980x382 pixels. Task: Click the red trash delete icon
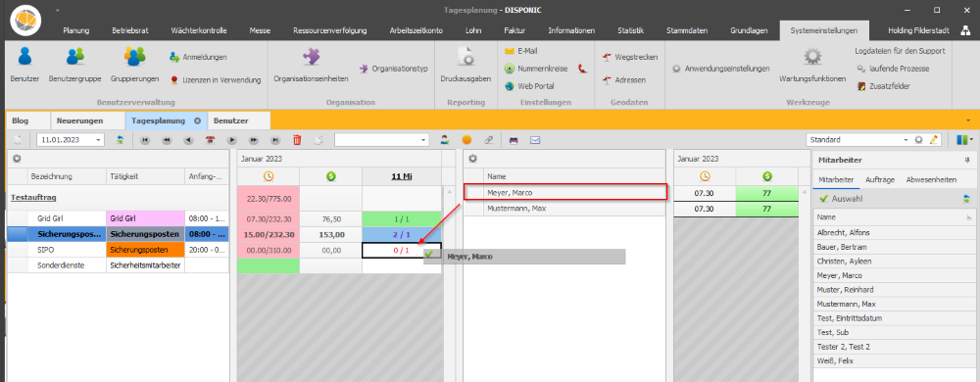[297, 140]
